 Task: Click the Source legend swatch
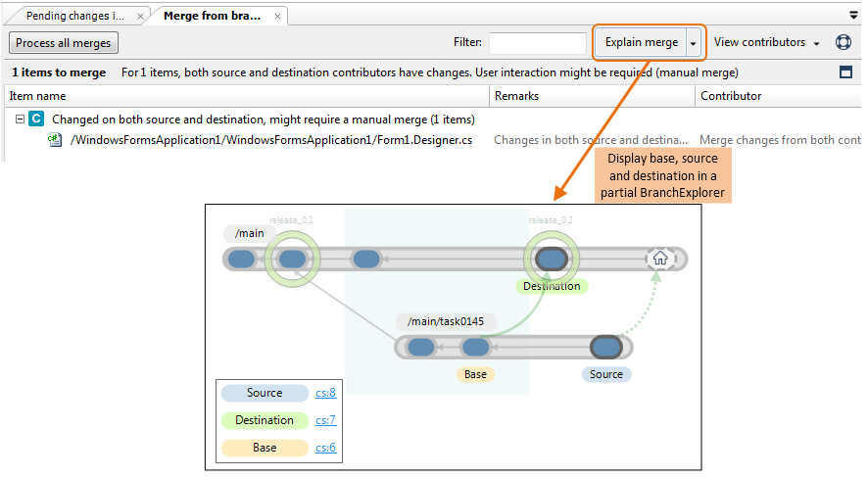click(265, 393)
